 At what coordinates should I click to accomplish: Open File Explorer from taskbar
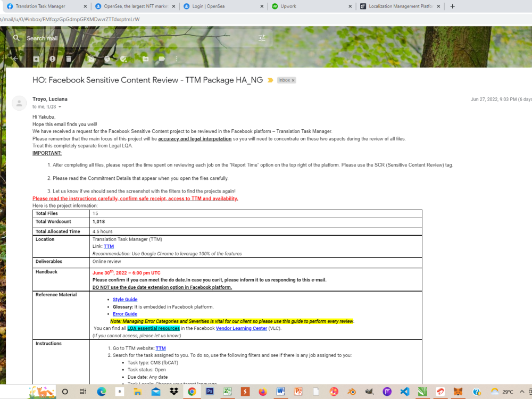click(x=137, y=392)
